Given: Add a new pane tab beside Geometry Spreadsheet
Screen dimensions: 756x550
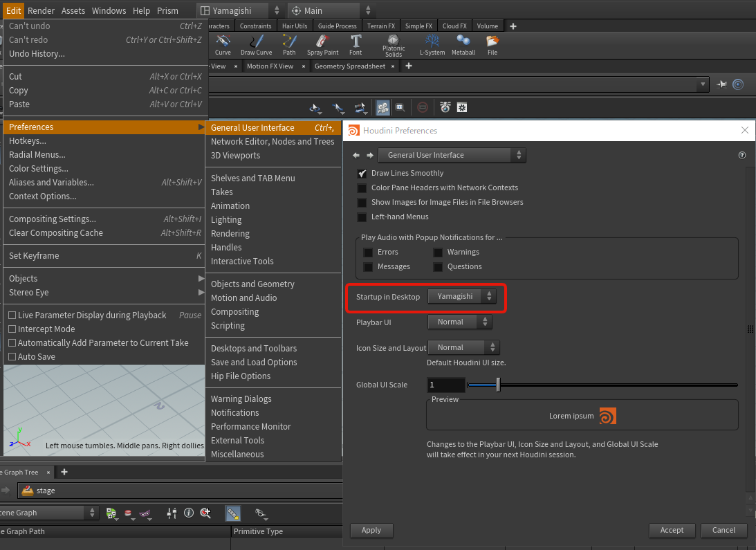Looking at the screenshot, I should pyautogui.click(x=408, y=66).
